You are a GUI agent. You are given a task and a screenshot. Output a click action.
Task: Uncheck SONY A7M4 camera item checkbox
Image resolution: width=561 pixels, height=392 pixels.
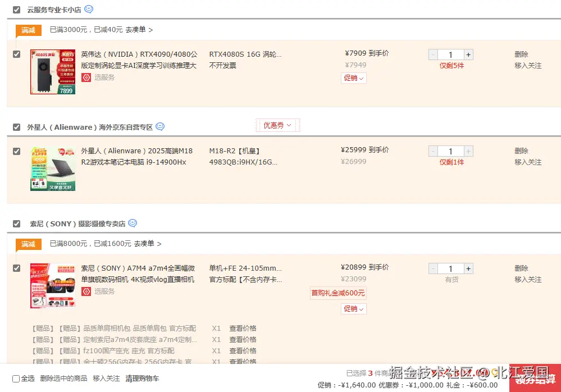pyautogui.click(x=16, y=268)
